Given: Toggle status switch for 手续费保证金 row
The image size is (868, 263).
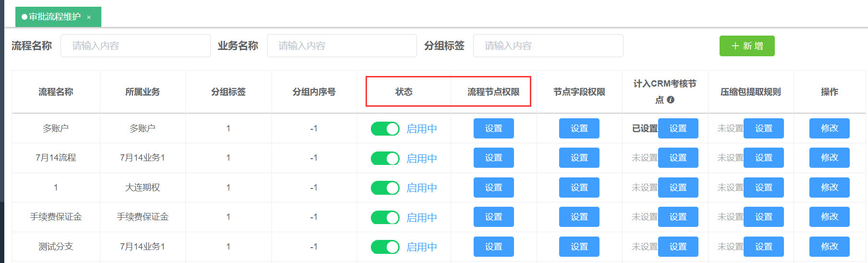Looking at the screenshot, I should pyautogui.click(x=385, y=217).
